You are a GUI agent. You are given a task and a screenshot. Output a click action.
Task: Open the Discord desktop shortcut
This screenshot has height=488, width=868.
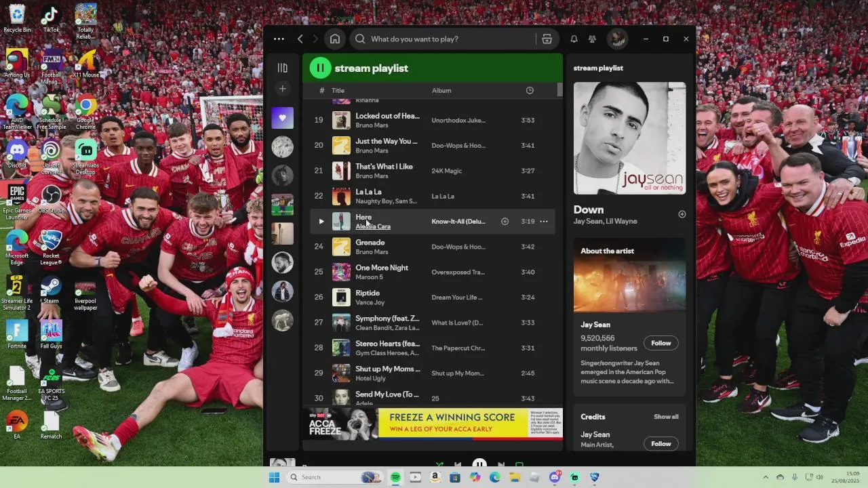click(17, 154)
